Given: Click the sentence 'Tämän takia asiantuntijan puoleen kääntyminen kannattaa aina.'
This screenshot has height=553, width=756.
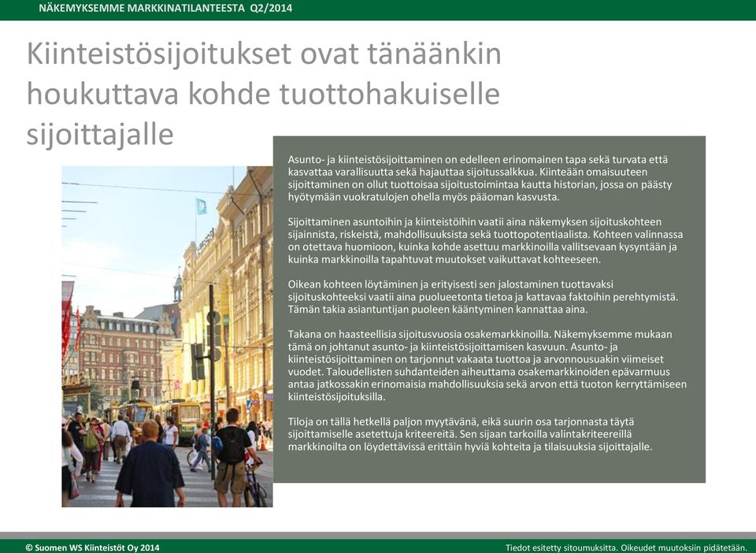Looking at the screenshot, I should (438, 310).
